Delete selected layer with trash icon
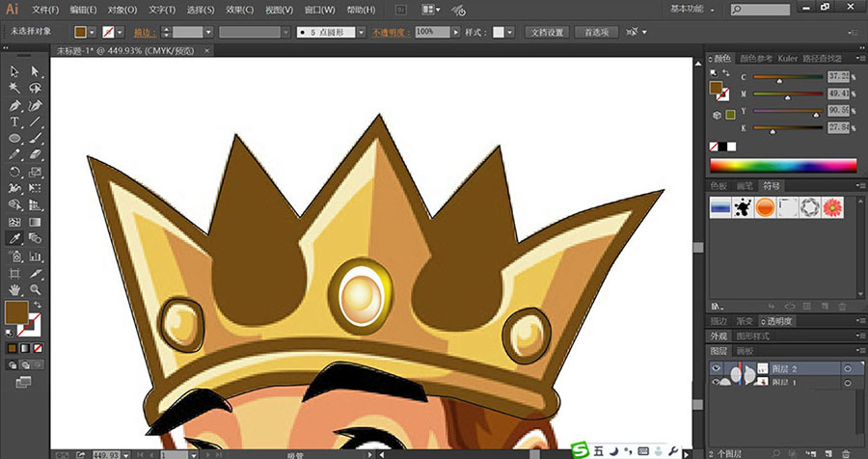Viewport: 868px width, 459px height. tap(846, 453)
